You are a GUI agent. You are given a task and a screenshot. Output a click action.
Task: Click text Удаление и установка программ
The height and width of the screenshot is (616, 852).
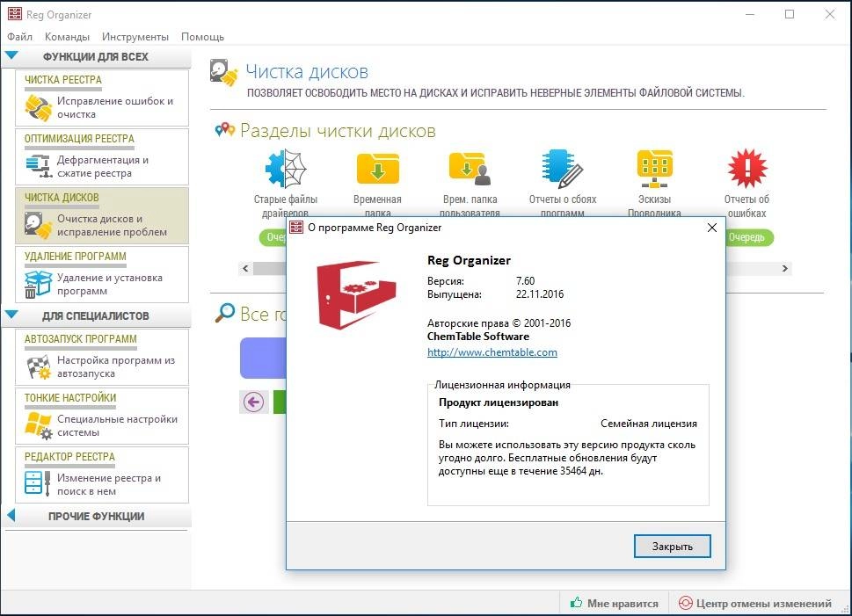[x=110, y=284]
